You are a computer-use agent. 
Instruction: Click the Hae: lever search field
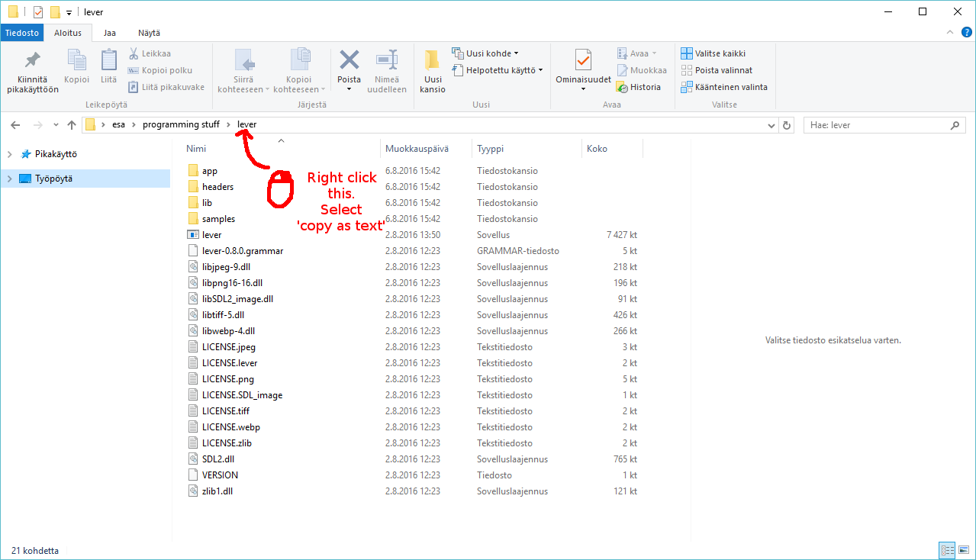pos(878,125)
